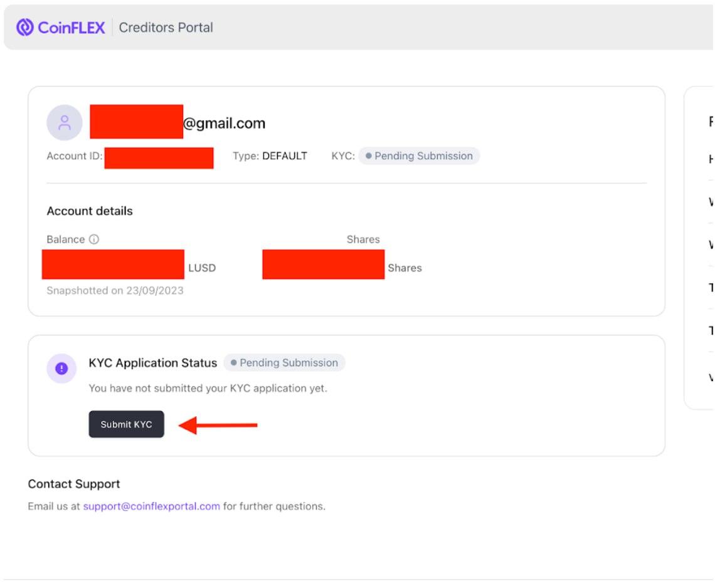715x588 pixels.
Task: Click the Snapshotted on 23/09/2023 timestamp
Action: tap(114, 290)
